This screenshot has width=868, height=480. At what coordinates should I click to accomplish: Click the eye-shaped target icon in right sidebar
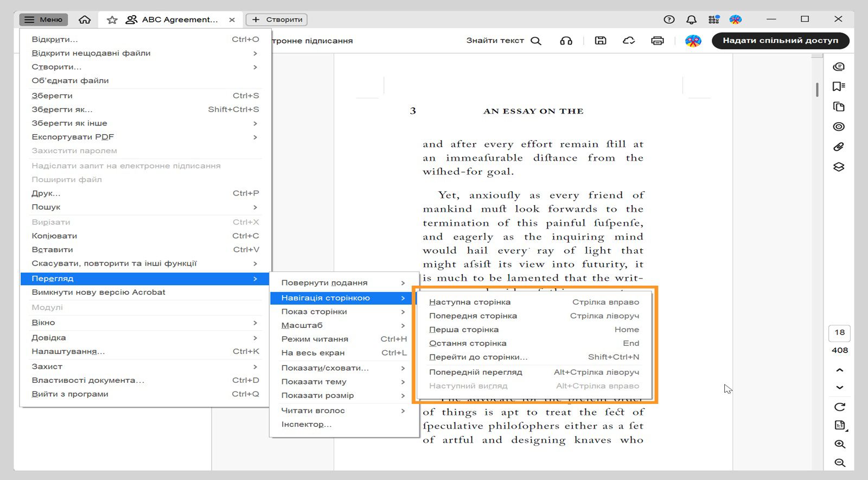click(839, 127)
